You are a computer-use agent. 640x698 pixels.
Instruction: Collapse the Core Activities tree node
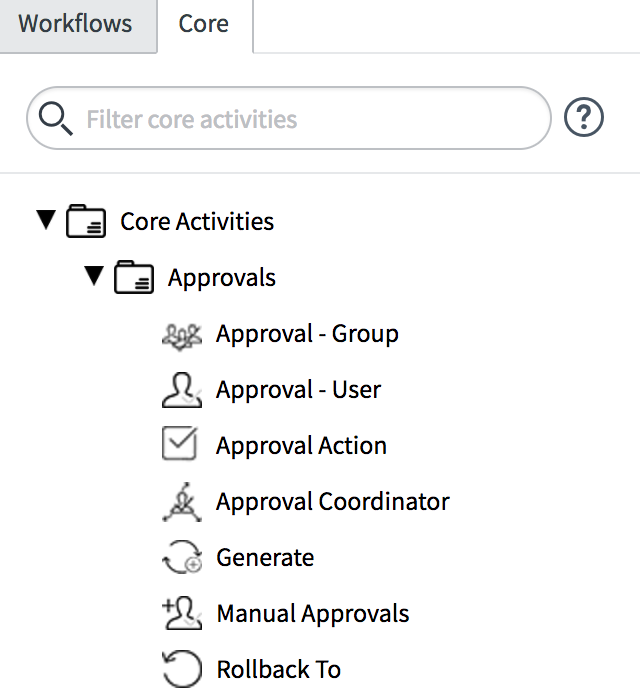[46, 219]
